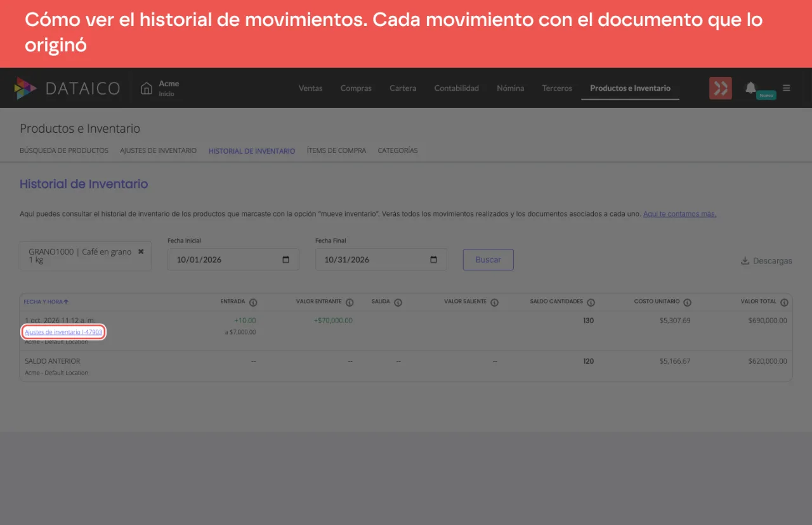812x525 pixels.
Task: Open the hamburger menu
Action: [x=787, y=88]
